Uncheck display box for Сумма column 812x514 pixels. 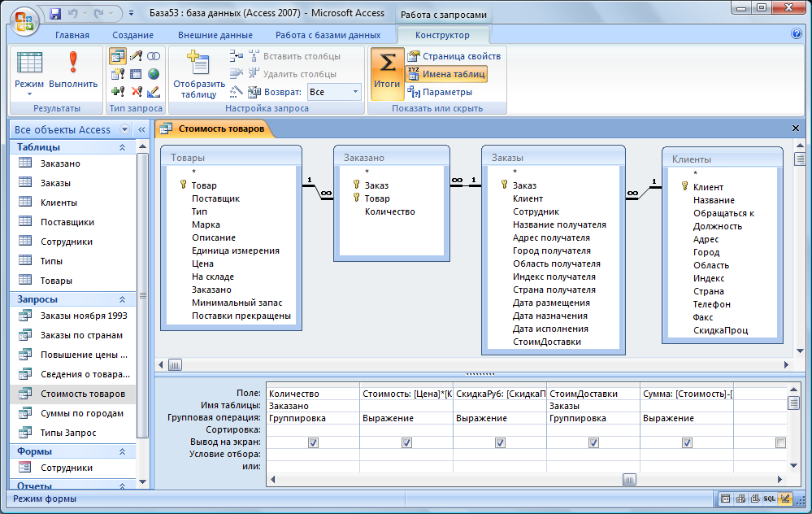pyautogui.click(x=687, y=442)
